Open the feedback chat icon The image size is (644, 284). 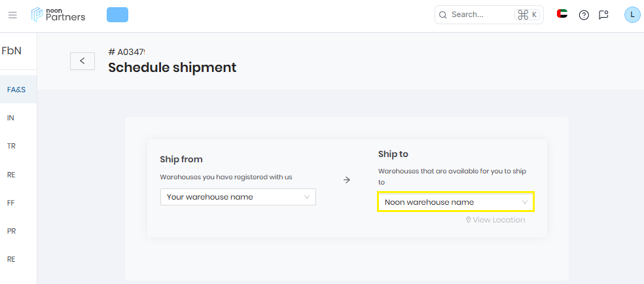pyautogui.click(x=603, y=15)
